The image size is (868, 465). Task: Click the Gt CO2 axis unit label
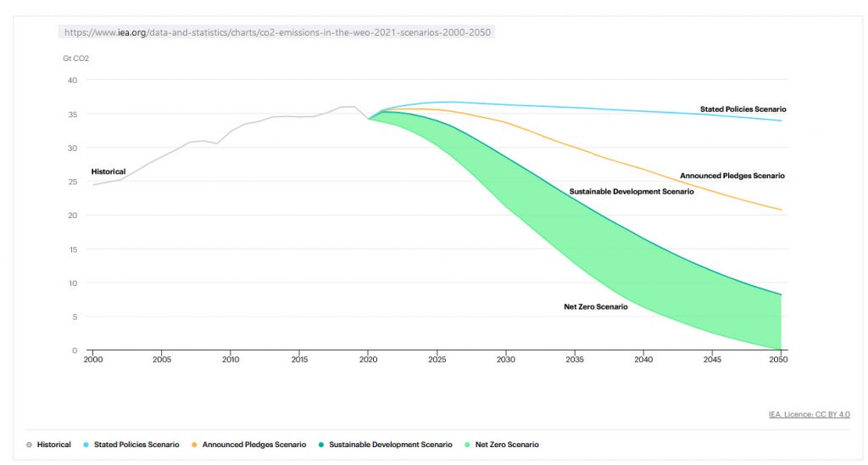click(x=76, y=59)
